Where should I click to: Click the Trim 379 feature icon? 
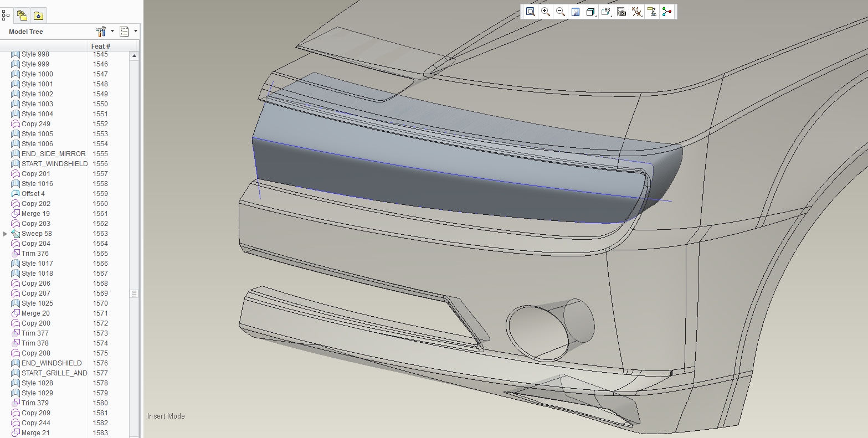coord(16,403)
